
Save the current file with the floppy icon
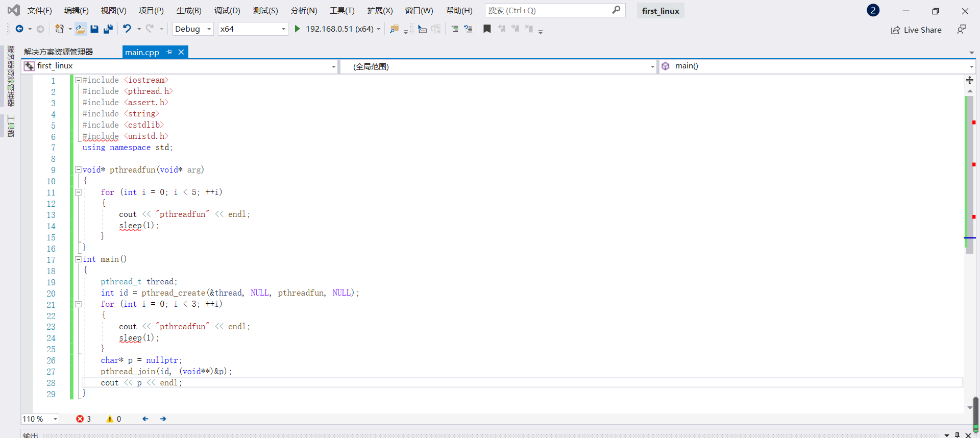point(94,29)
